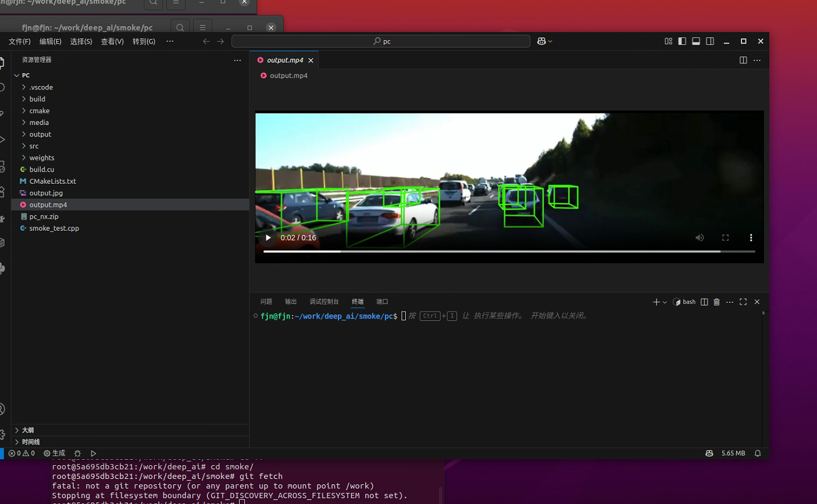Viewport: 817px width, 504px height.
Task: Click output.mp4 in the breadcrumb bar
Action: pos(288,76)
